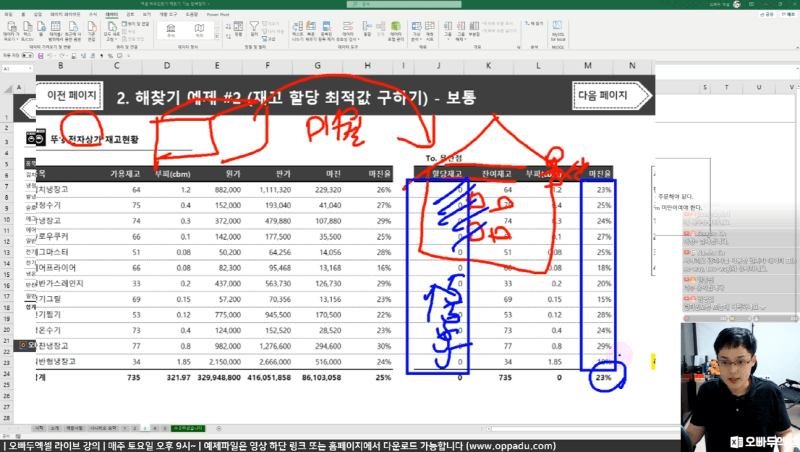Viewport: 800px width, 452px height.
Task: Switch to the Power Pivot ribbon tab
Action: (x=218, y=14)
